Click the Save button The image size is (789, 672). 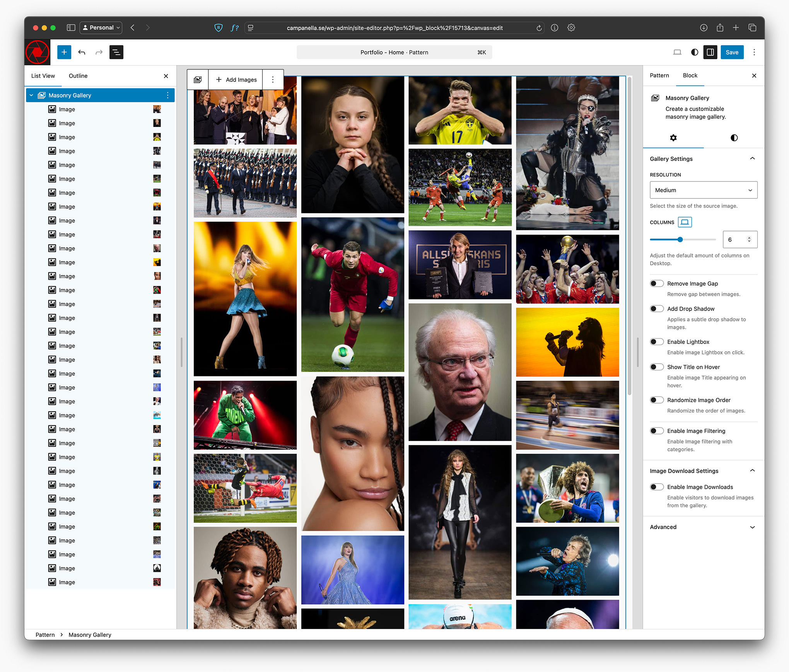click(731, 52)
